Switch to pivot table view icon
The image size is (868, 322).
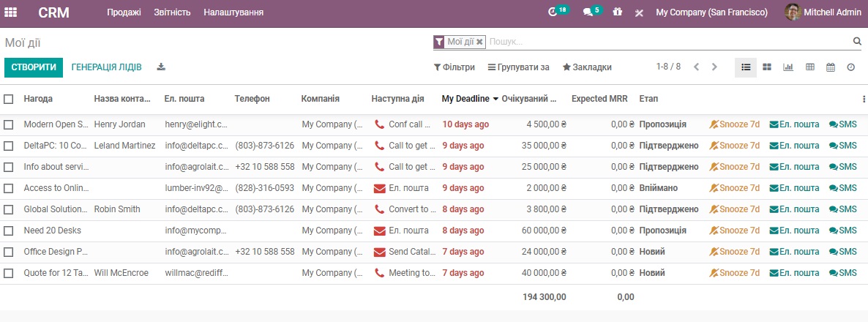click(809, 67)
